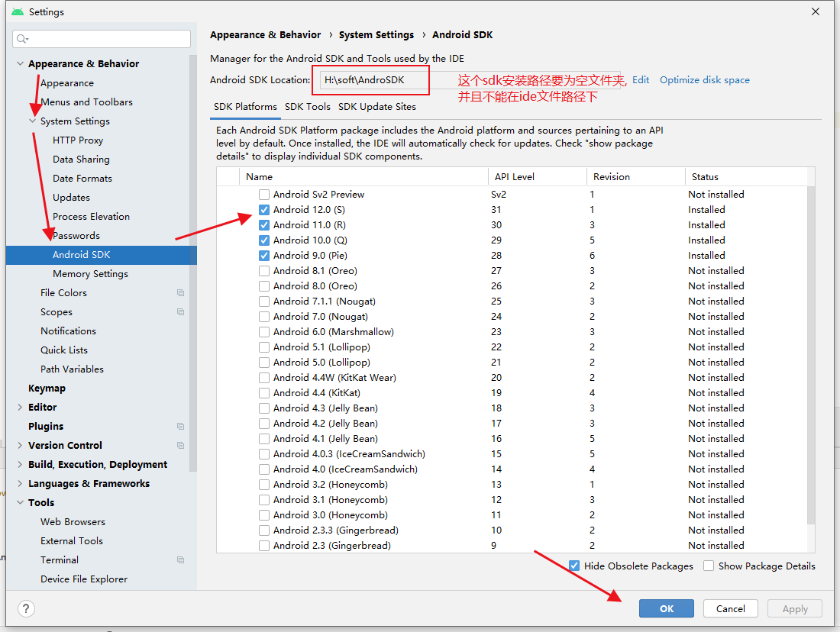Open Device File Explorer settings
Viewport: 840px width, 632px height.
pos(83,579)
